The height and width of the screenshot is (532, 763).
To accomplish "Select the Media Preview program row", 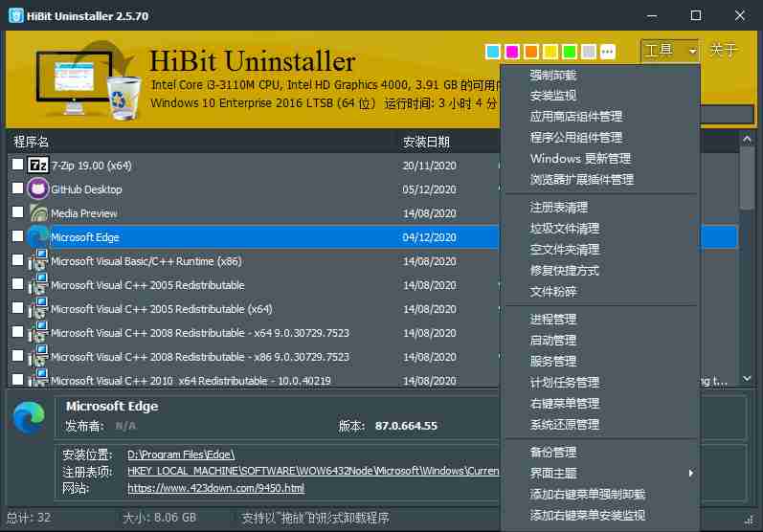I will coord(253,213).
